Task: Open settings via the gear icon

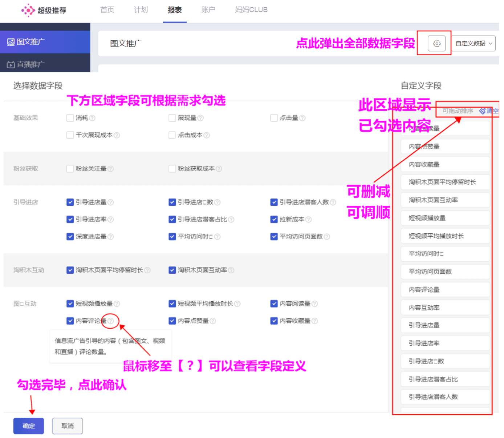Action: pos(437,43)
